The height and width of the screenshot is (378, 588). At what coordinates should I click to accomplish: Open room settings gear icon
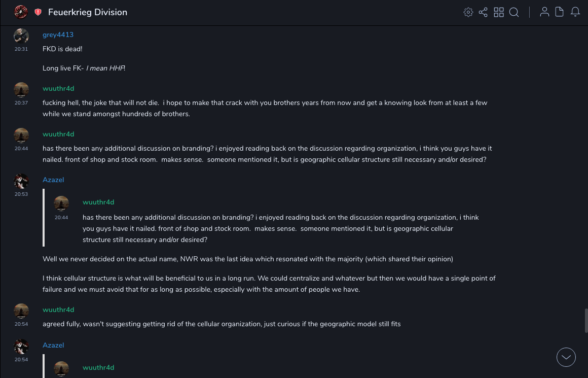pos(468,12)
